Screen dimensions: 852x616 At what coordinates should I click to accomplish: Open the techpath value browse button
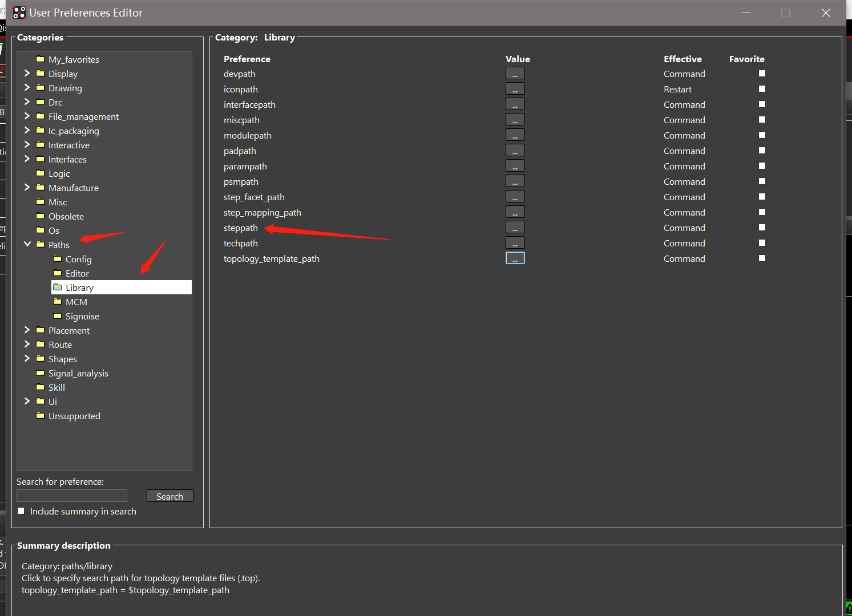click(x=515, y=243)
